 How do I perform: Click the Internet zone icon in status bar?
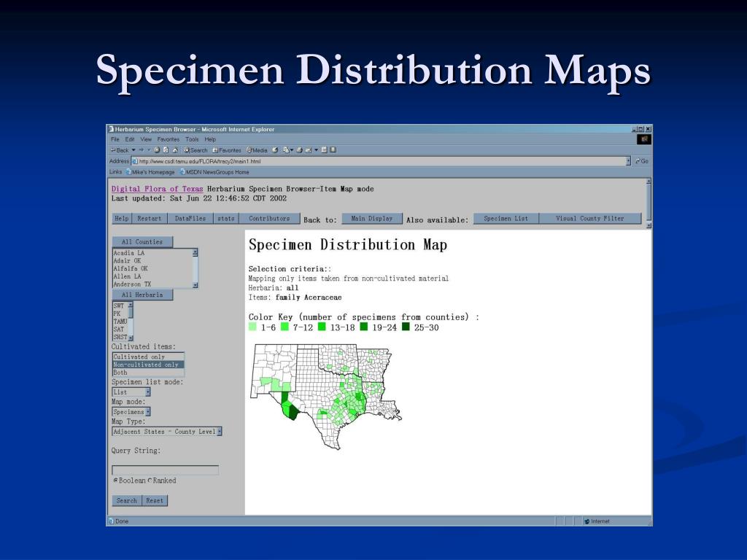coord(587,521)
